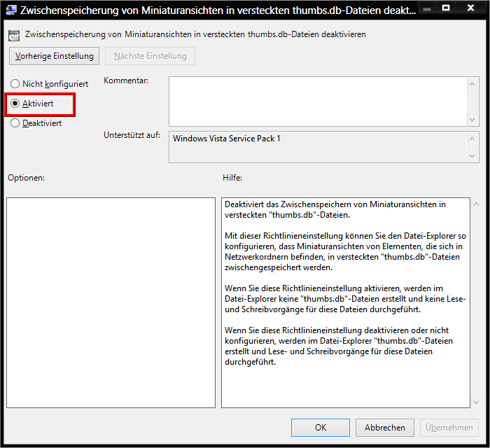Image resolution: width=490 pixels, height=448 pixels.
Task: Click the Hilfe description text area
Action: coord(345,302)
